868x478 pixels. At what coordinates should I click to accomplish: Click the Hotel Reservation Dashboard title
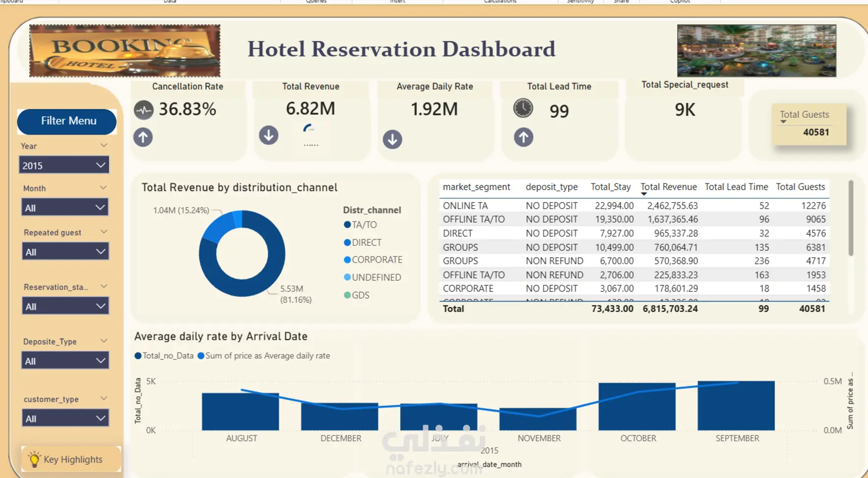[x=401, y=49]
